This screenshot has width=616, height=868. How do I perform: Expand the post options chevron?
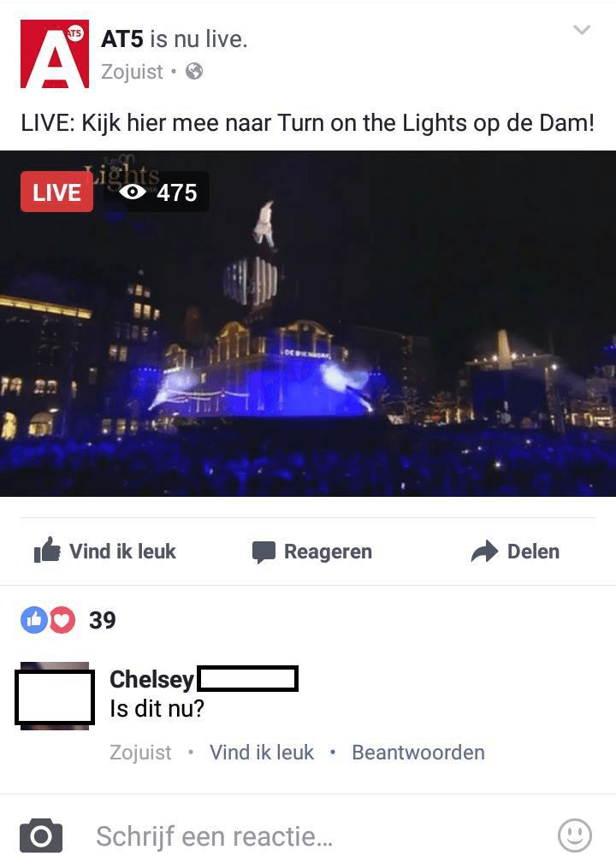pyautogui.click(x=582, y=29)
